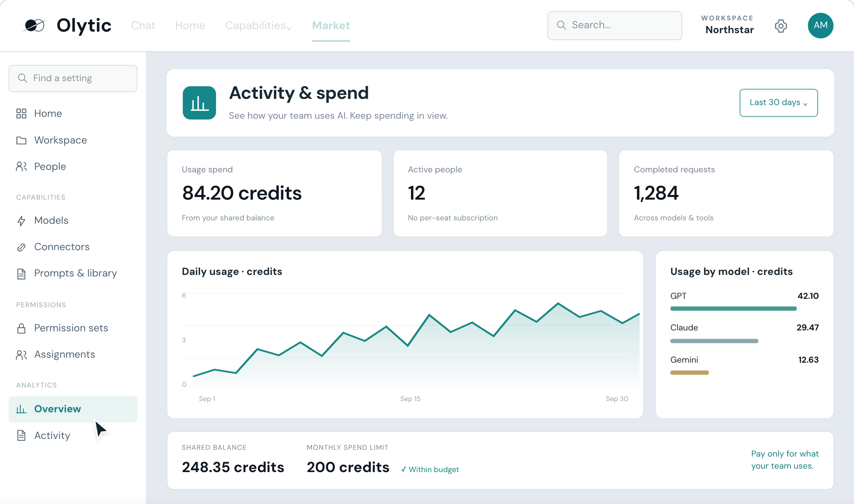Click the Olytic planet logo

pos(35,25)
